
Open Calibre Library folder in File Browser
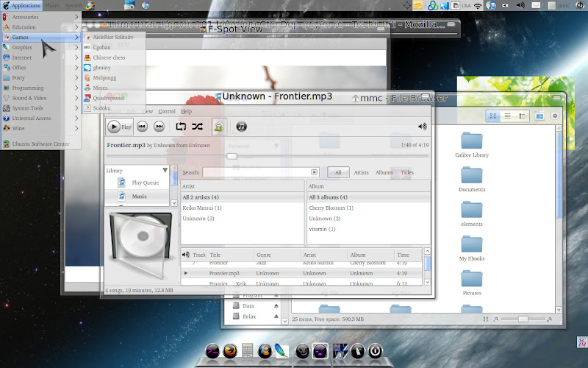point(472,145)
